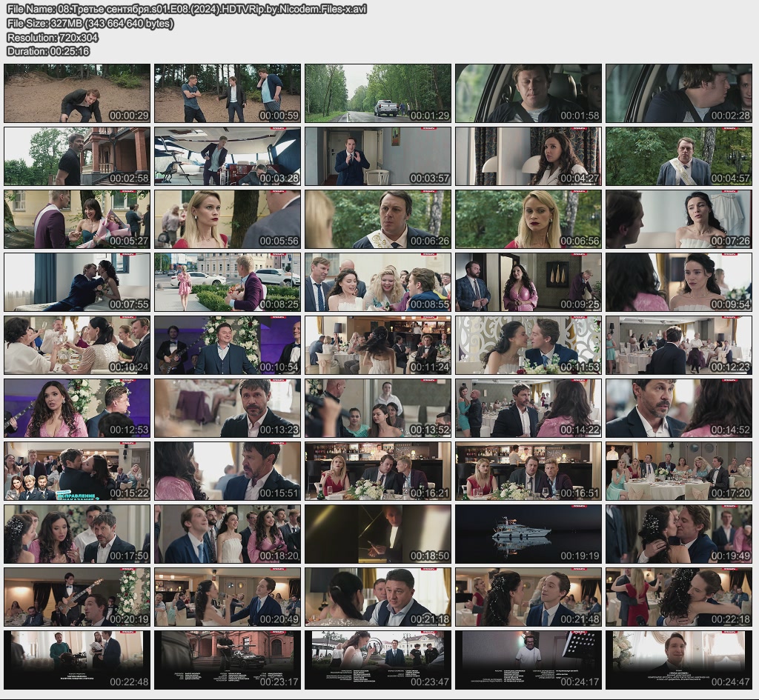Viewport: 759px width, 700px height.
Task: Select the frame marked 00:06:56
Action: coord(528,219)
